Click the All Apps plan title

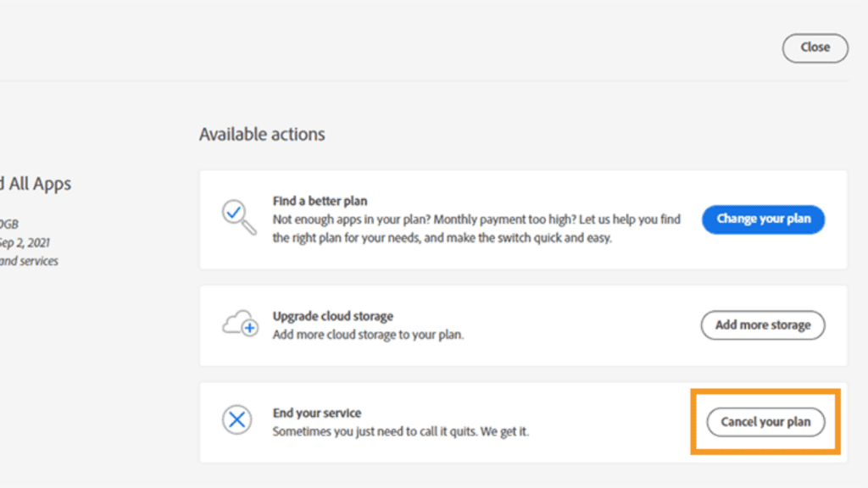coord(36,184)
